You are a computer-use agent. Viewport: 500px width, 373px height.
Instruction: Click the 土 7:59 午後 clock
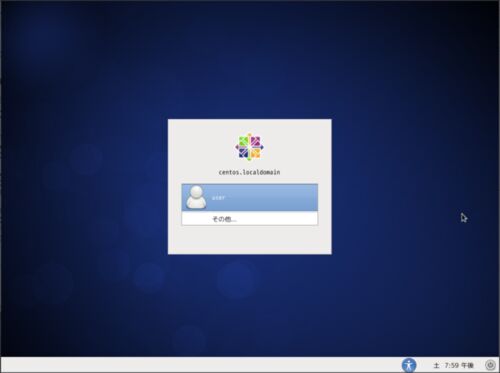453,365
